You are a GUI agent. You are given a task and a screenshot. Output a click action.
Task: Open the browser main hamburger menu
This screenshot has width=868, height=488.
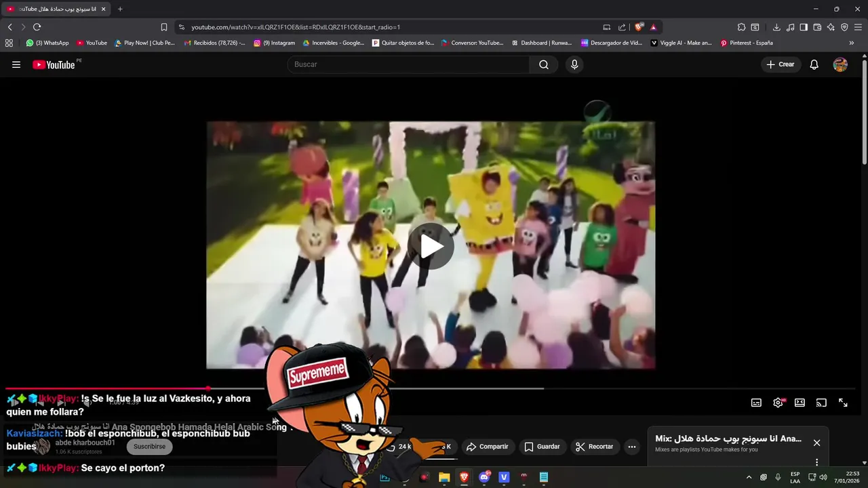[x=859, y=27]
